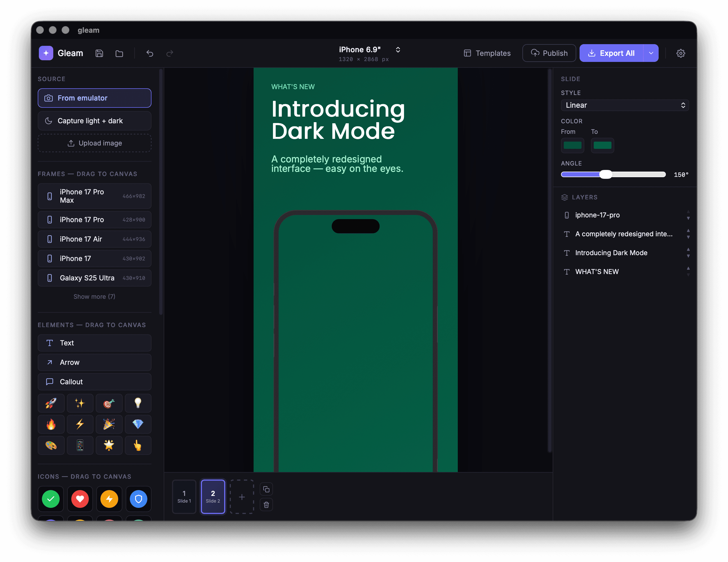Click the Gleam logo icon
Screen dimensions: 728x562
[46, 53]
